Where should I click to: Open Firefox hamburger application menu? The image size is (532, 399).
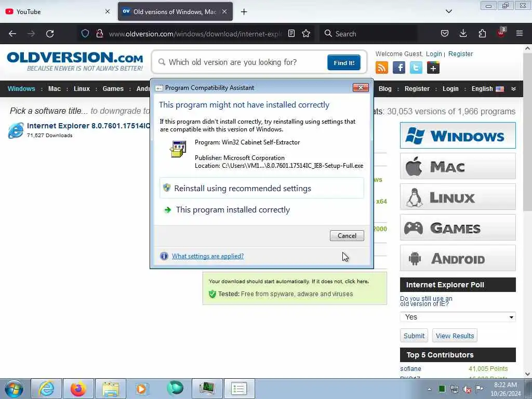tap(520, 33)
